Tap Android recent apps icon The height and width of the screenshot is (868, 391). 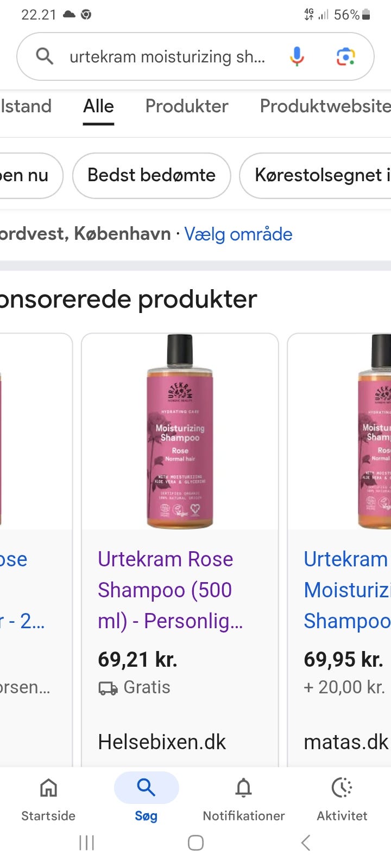(86, 843)
